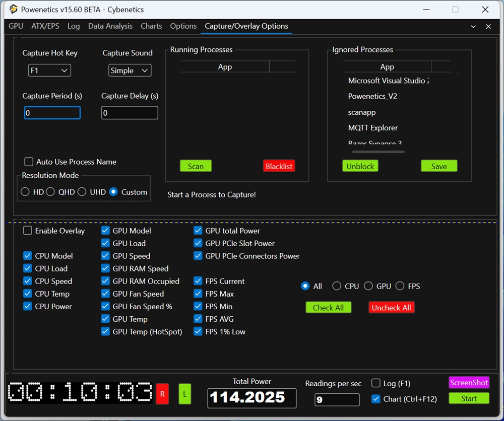504x421 pixels.
Task: Click the tab strip dropdown chevron
Action: point(473,26)
